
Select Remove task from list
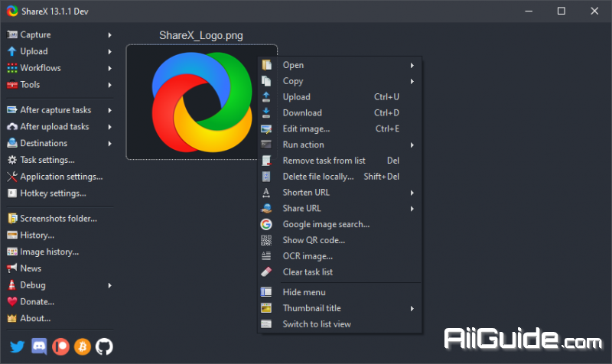(x=340, y=161)
